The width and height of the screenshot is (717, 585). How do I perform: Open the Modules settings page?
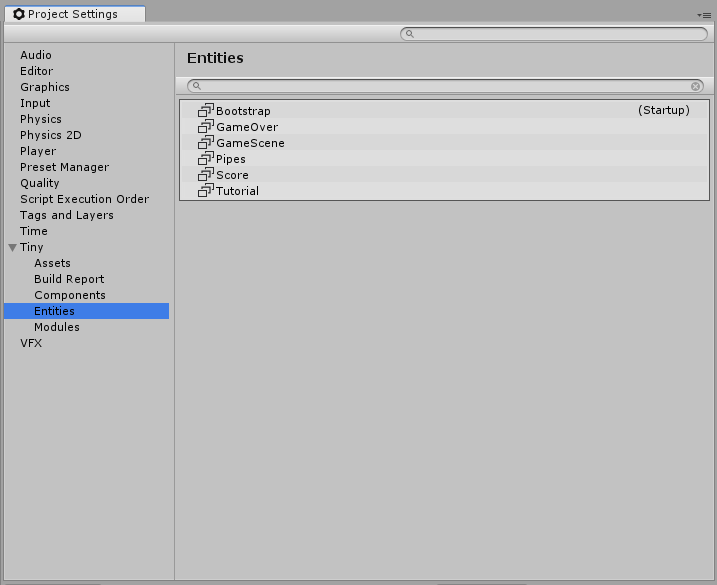57,327
